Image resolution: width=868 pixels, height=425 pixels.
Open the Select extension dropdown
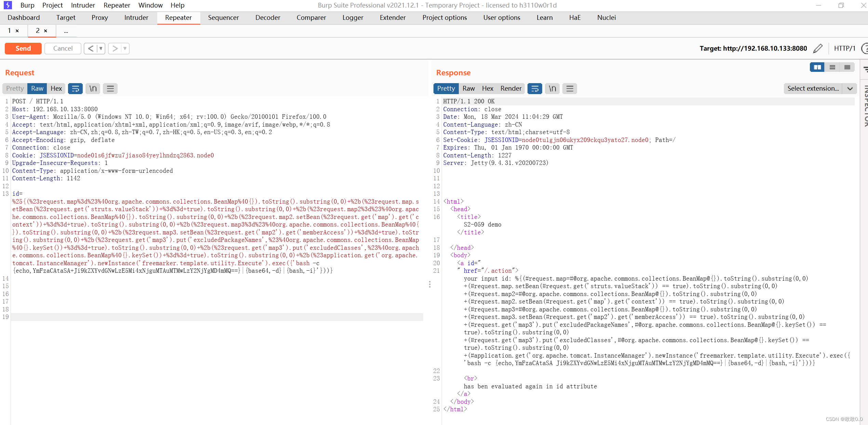(819, 89)
